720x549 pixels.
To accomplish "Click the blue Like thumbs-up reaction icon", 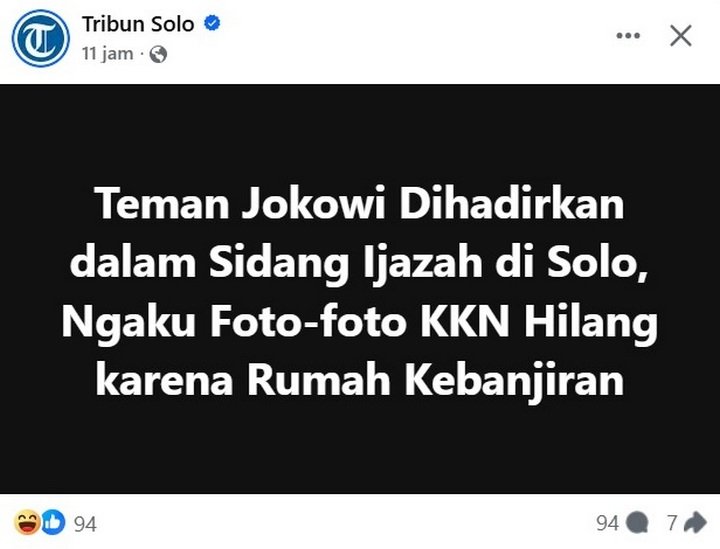I will point(53,522).
